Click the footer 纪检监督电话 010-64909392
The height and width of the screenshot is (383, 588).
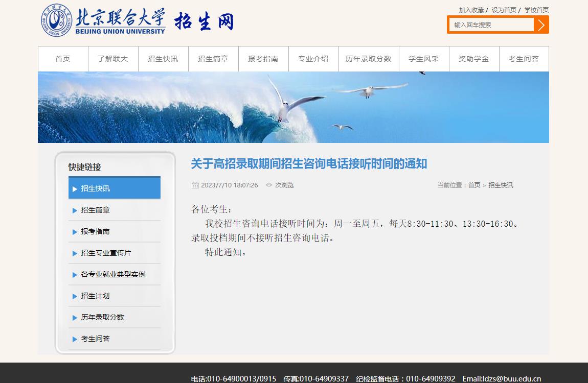click(x=406, y=378)
